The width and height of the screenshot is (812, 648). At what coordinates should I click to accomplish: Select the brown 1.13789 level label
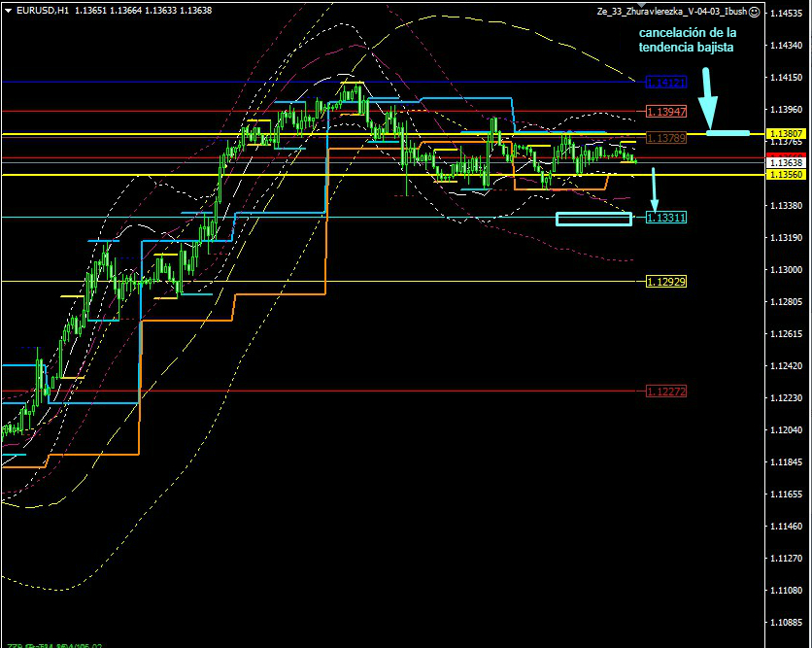point(666,138)
